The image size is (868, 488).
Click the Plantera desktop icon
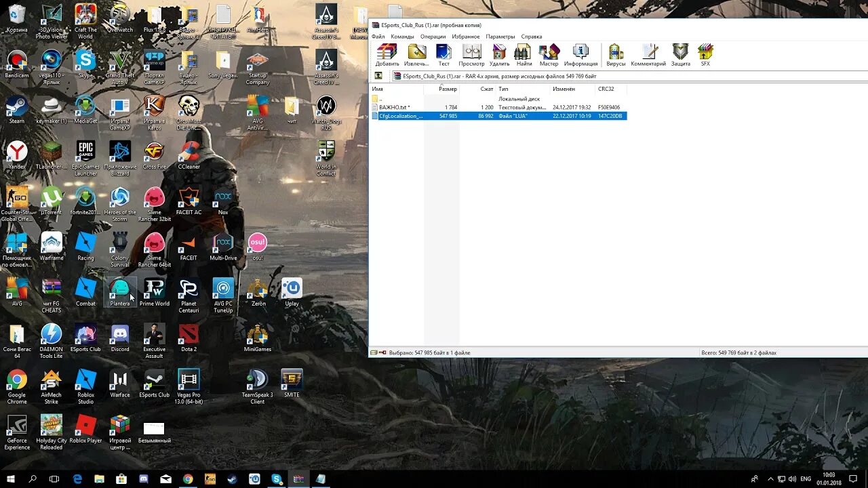pos(120,293)
